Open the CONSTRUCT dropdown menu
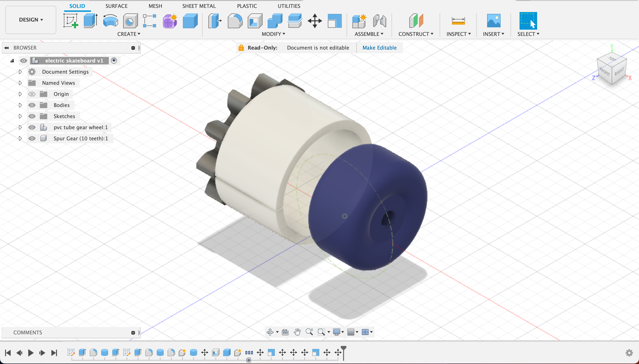This screenshot has height=364, width=639. (416, 34)
